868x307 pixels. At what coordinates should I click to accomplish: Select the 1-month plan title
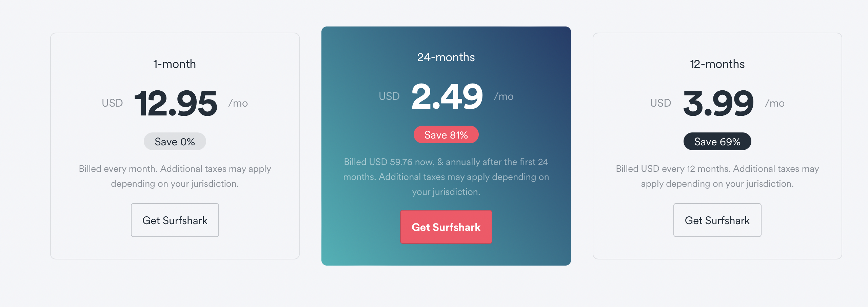[175, 64]
